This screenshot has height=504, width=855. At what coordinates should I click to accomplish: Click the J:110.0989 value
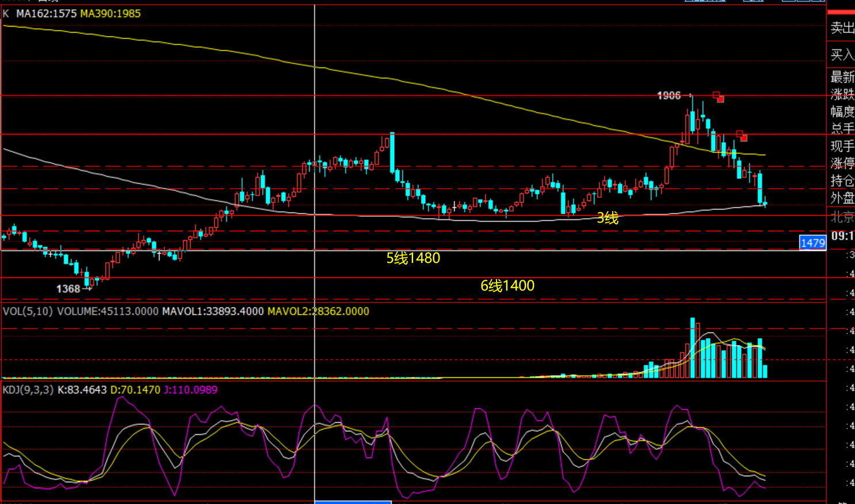pyautogui.click(x=191, y=390)
